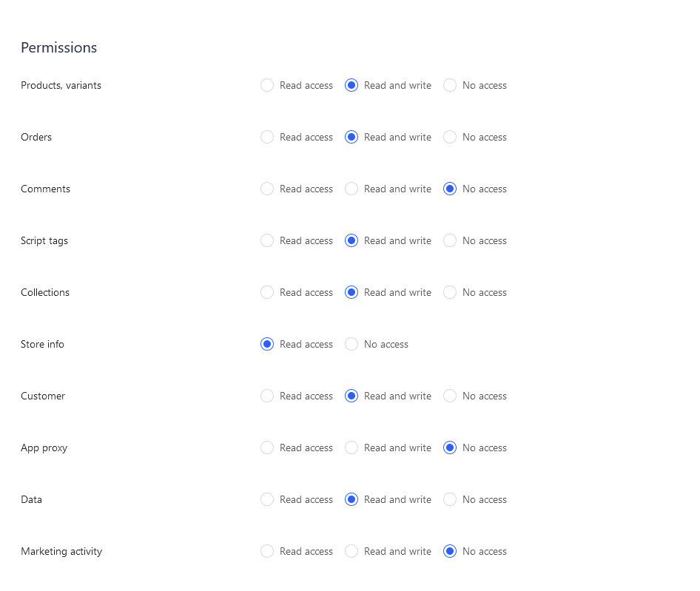The height and width of the screenshot is (591, 700).
Task: Disable Collections access with No access
Action: pyautogui.click(x=450, y=292)
